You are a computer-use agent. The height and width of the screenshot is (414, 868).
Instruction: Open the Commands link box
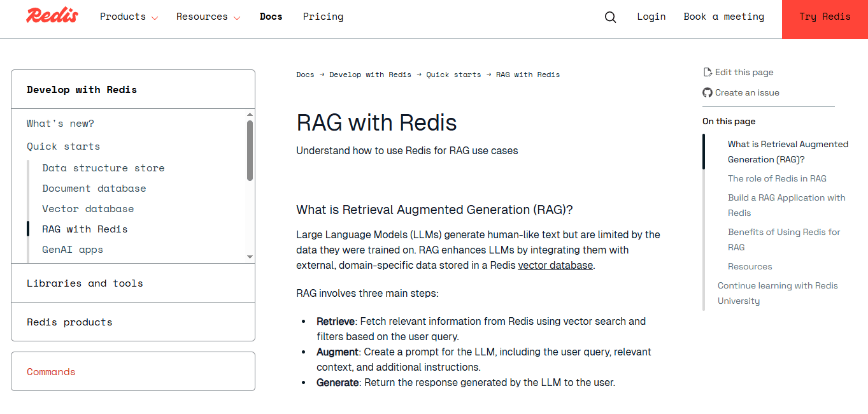click(133, 371)
